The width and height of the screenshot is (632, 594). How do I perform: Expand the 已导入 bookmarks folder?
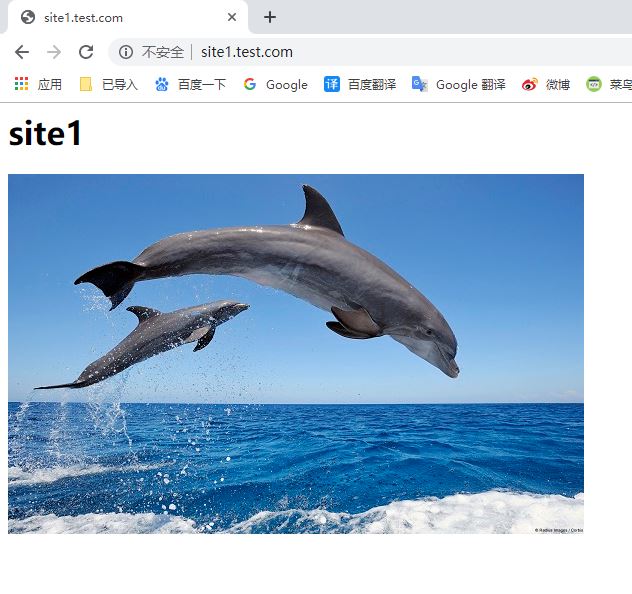(108, 85)
